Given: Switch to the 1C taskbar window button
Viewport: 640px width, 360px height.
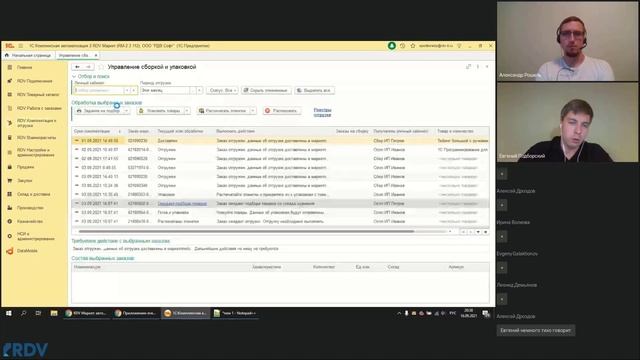Looking at the screenshot, I should coord(186,313).
